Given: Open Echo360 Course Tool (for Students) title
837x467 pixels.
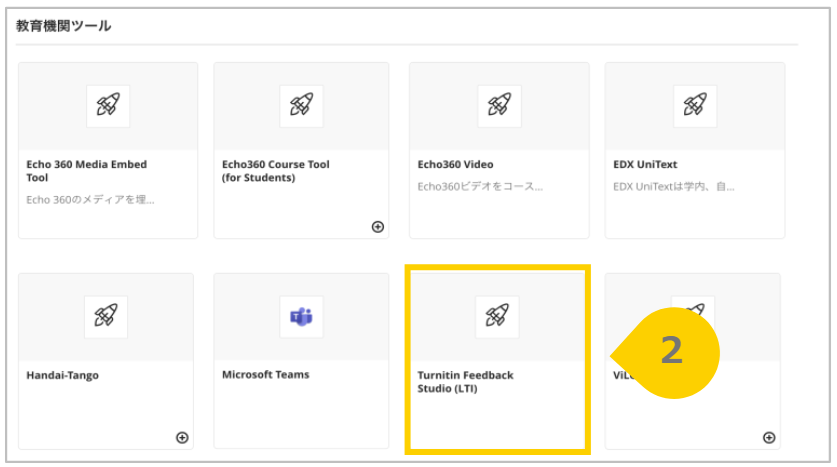Looking at the screenshot, I should click(x=275, y=171).
